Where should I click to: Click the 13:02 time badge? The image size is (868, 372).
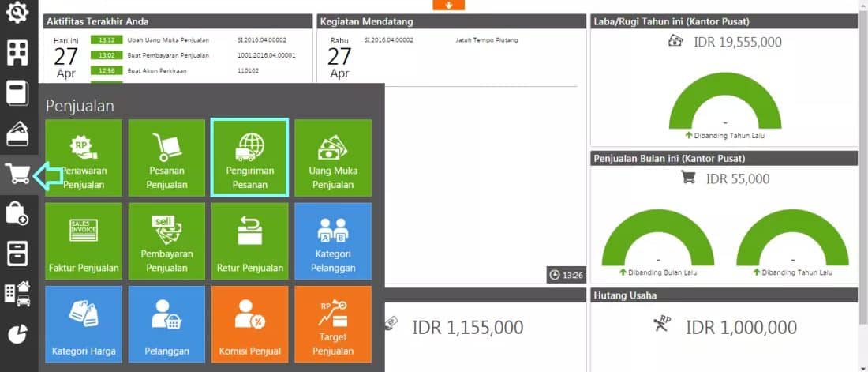pos(107,55)
